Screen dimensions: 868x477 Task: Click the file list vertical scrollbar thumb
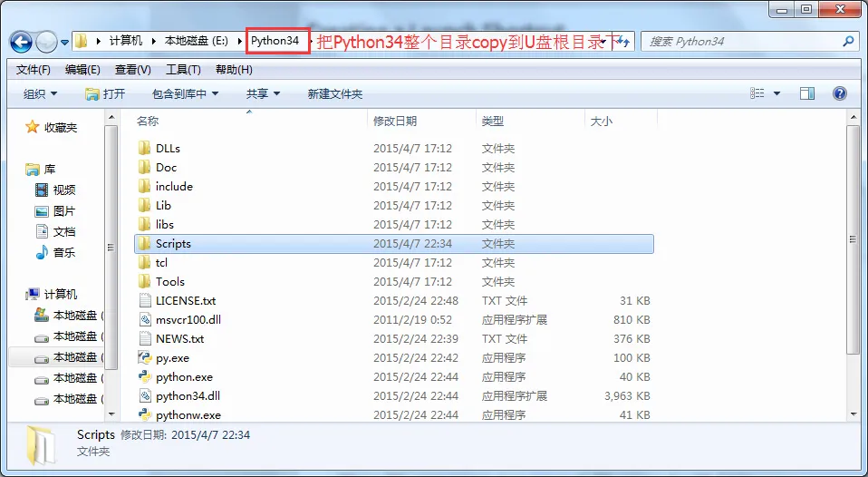(x=853, y=240)
